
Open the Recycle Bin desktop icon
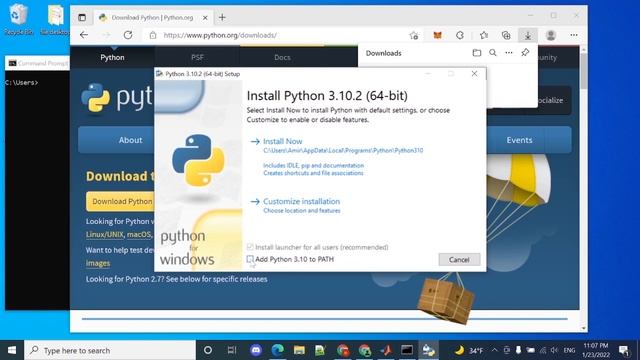pyautogui.click(x=18, y=20)
